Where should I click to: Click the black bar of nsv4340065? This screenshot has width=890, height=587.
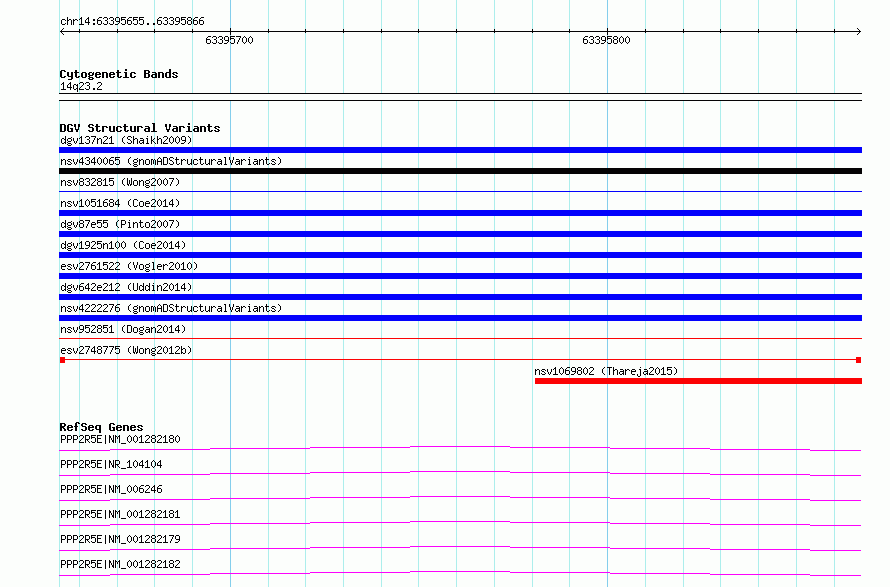(x=460, y=171)
